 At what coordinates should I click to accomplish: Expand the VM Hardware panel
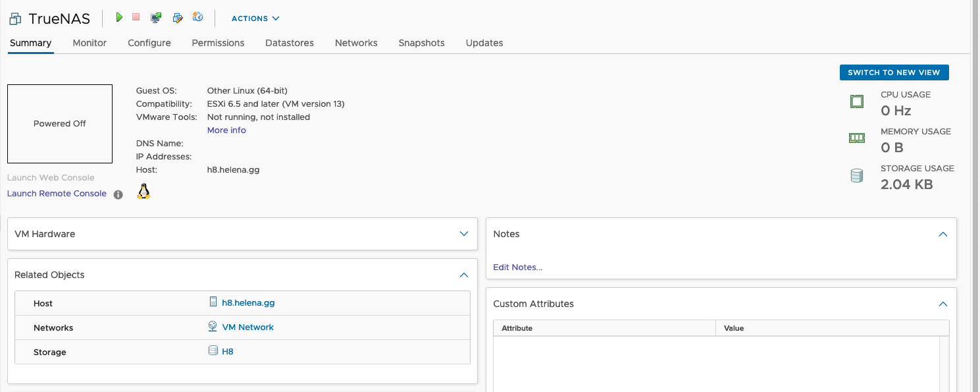click(464, 234)
